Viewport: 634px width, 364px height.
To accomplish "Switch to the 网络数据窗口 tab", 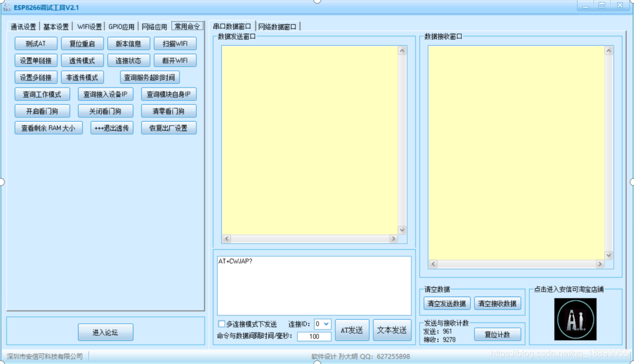I will (x=277, y=27).
